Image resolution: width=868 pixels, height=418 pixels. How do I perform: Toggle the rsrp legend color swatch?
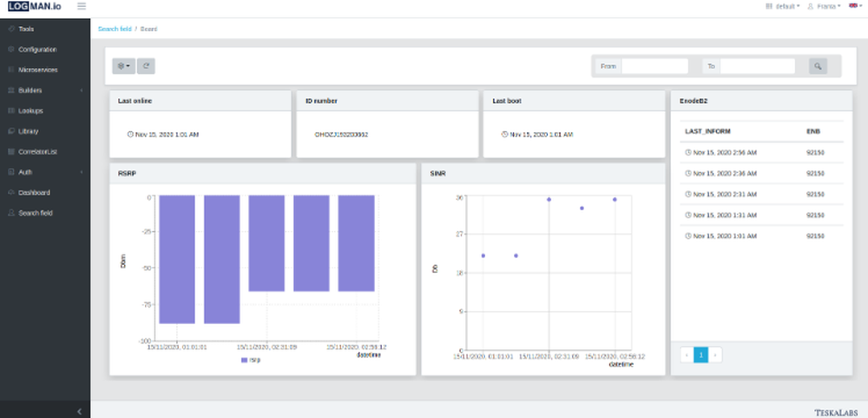coord(244,361)
